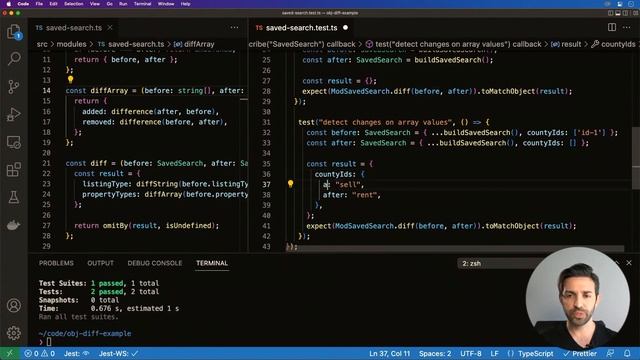Open more actions for right editor group
Viewport: 640px width, 360px height.
(x=627, y=27)
